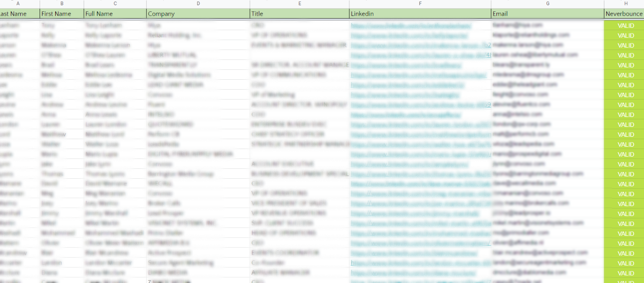Select column B by its letter header
Viewport: 644px width, 283px height.
[62, 4]
